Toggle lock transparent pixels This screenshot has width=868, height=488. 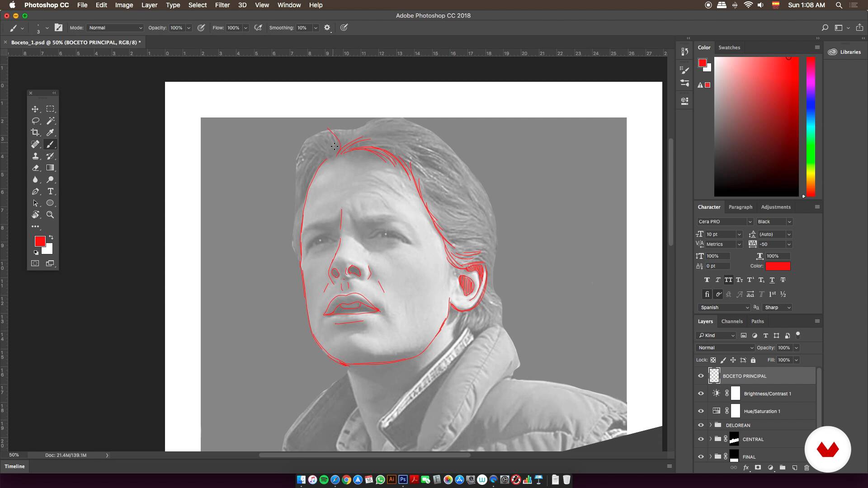point(713,360)
